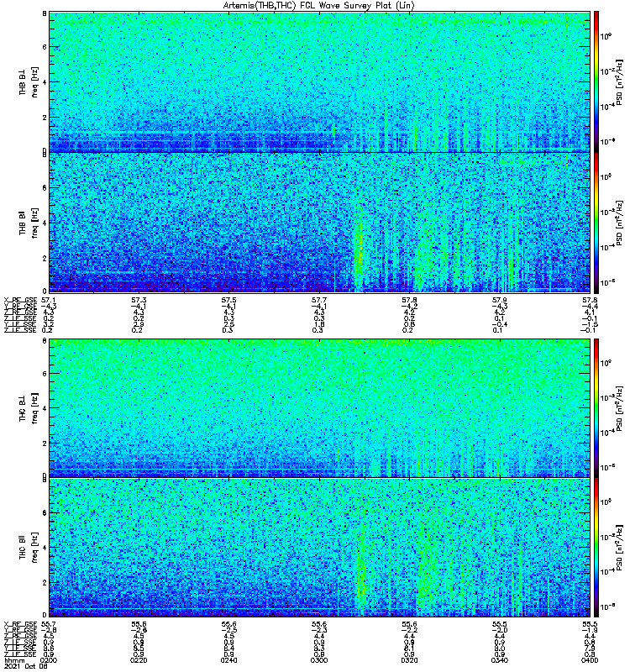Click the THB X position value "57.5"
This screenshot has width=630, height=672.
[228, 300]
